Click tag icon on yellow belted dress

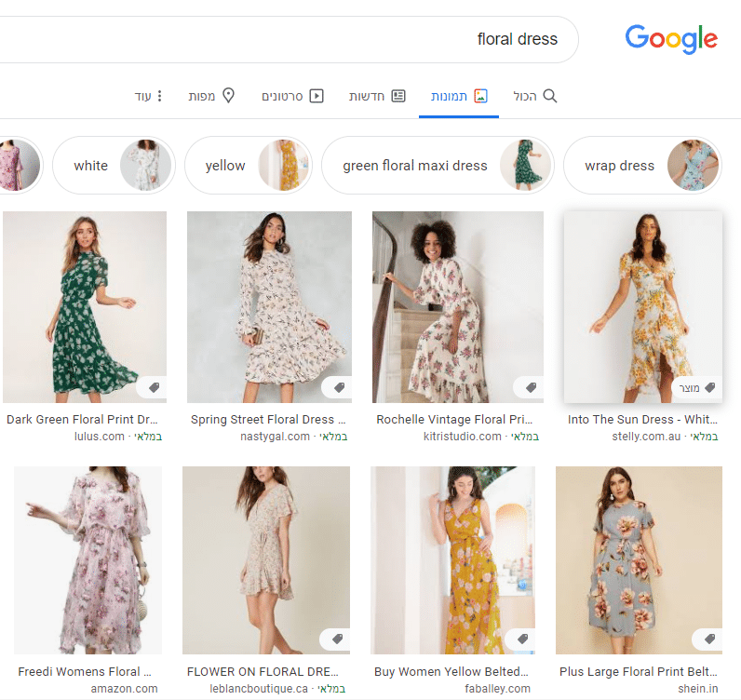[522, 639]
